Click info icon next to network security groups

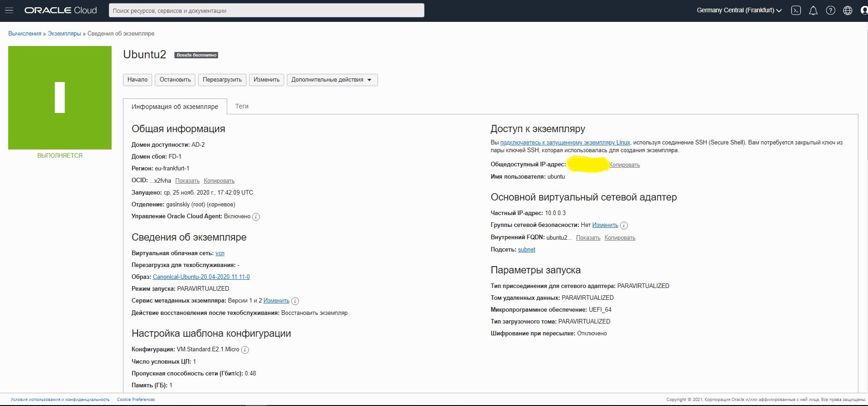pos(624,226)
